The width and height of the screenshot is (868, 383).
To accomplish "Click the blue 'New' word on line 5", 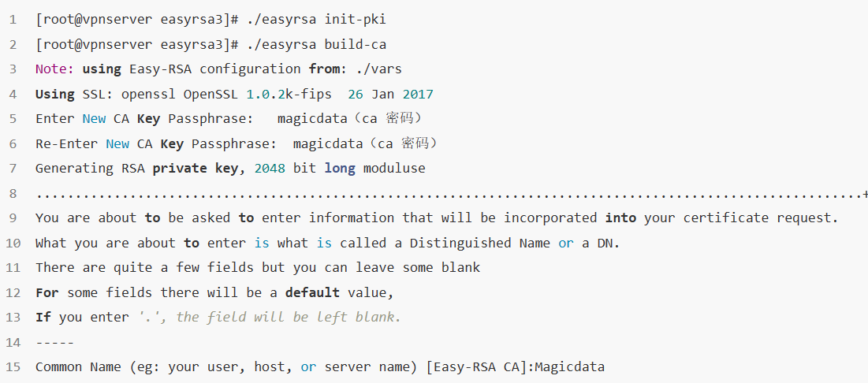I will tap(94, 119).
